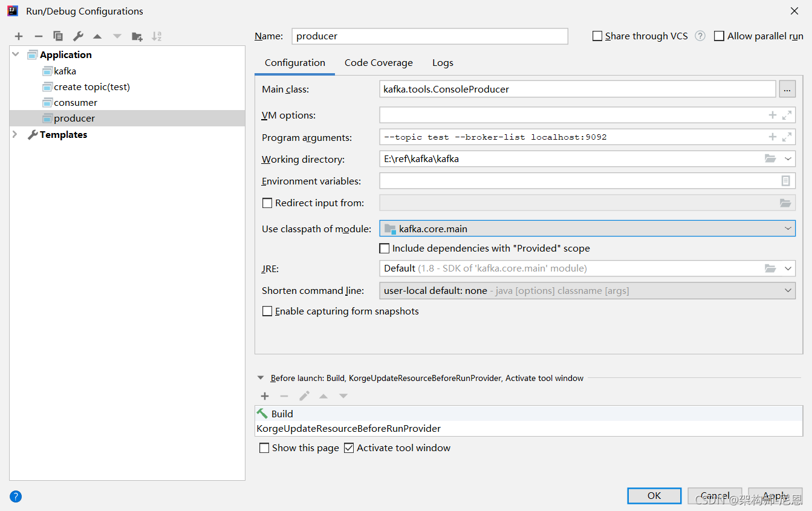Switch to the Code Coverage tab
The image size is (812, 511).
[378, 63]
